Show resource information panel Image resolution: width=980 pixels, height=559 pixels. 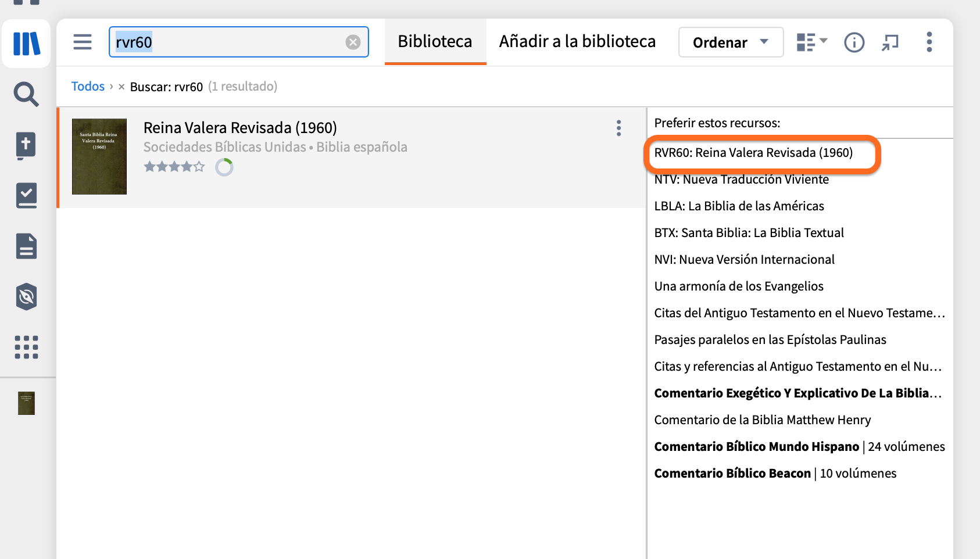pos(854,42)
